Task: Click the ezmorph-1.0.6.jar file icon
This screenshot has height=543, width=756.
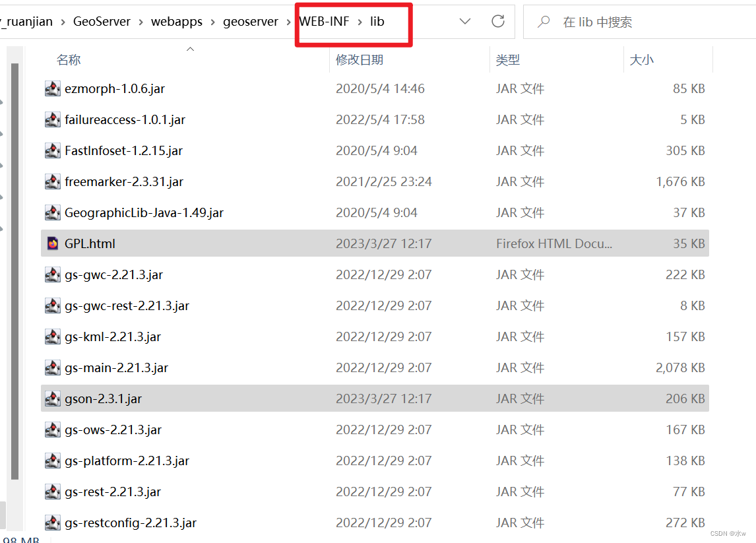Action: click(x=53, y=88)
